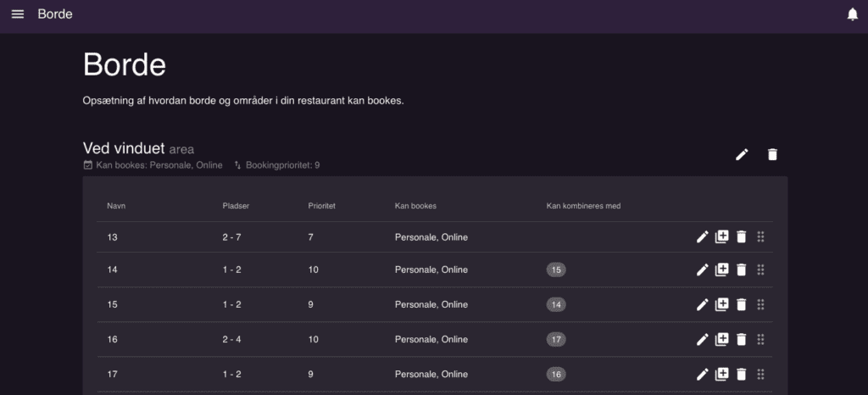Click combination chip 15 in row 14

556,270
